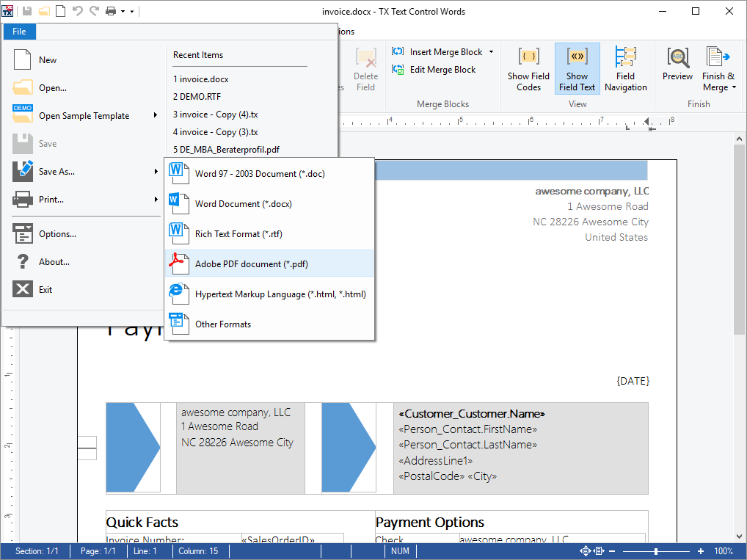Save as Rich Text Format (*.rtf)
747x560 pixels.
tap(269, 234)
